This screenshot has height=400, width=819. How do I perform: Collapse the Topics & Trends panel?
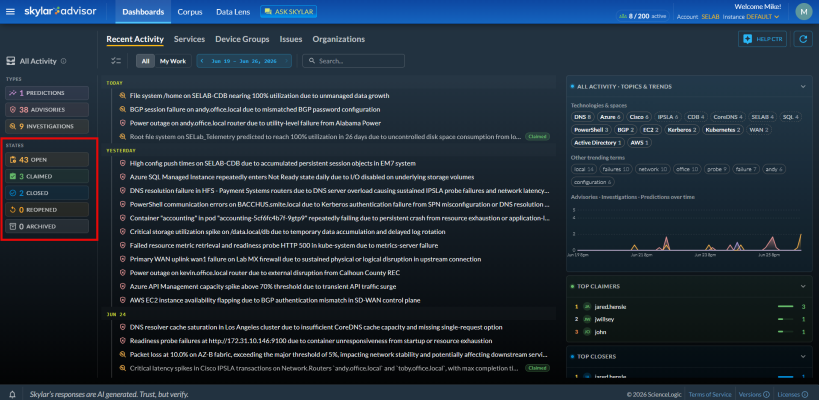(x=803, y=87)
